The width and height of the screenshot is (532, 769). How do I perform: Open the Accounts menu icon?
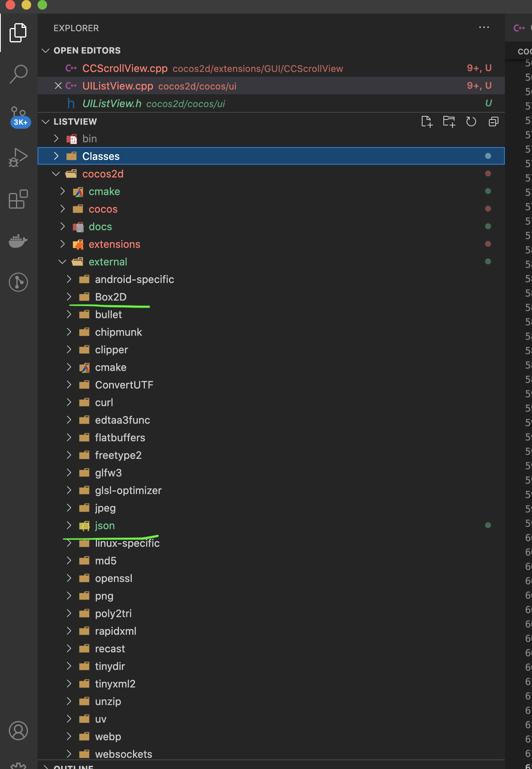coord(18,731)
